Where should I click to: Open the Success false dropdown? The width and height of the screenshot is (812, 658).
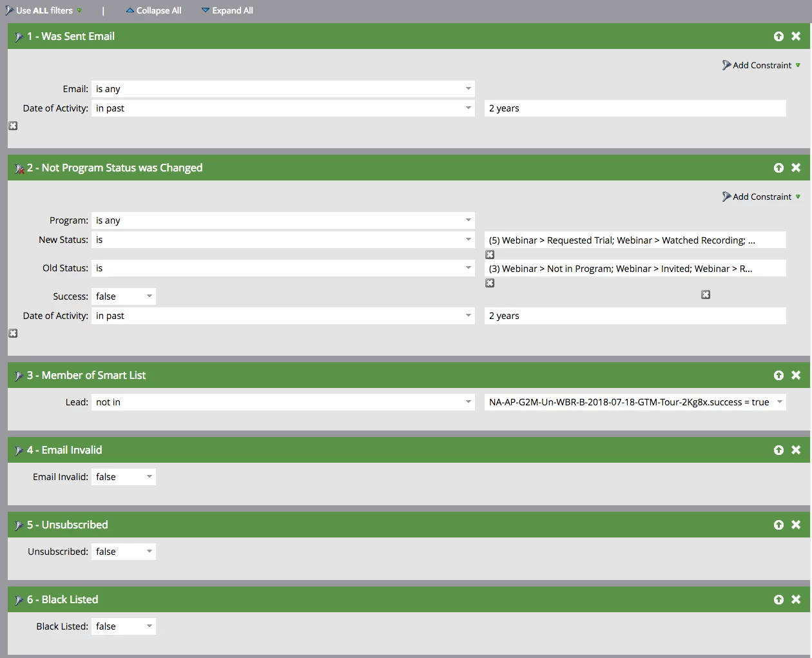(124, 296)
